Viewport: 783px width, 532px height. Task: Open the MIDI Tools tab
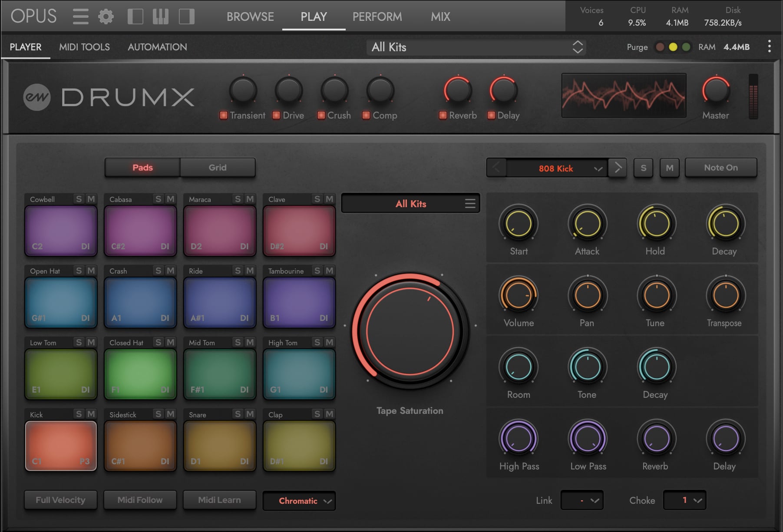pyautogui.click(x=84, y=47)
